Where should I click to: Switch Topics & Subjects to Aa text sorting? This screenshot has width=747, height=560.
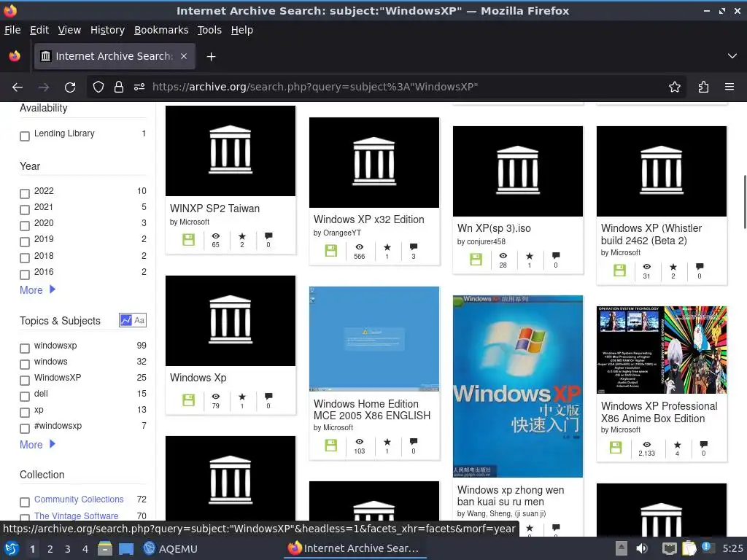pos(139,321)
